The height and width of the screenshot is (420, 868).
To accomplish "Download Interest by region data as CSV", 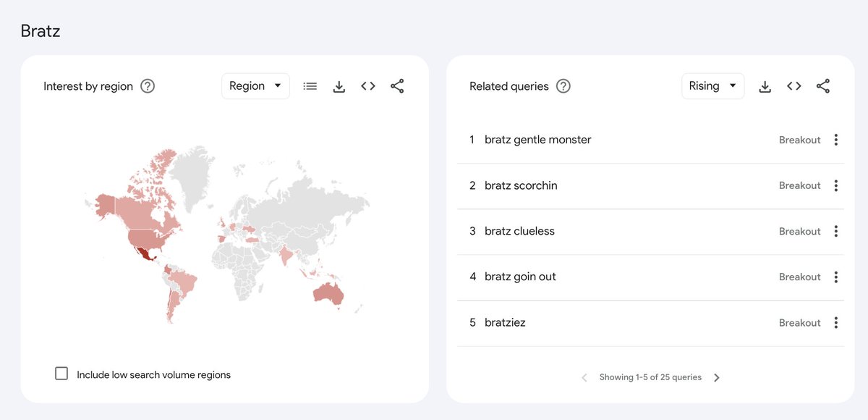I will click(x=339, y=86).
